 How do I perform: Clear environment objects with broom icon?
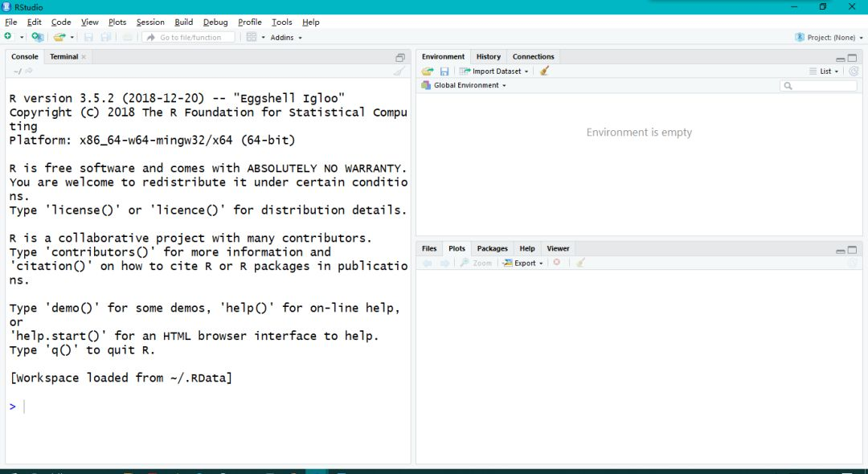click(544, 71)
